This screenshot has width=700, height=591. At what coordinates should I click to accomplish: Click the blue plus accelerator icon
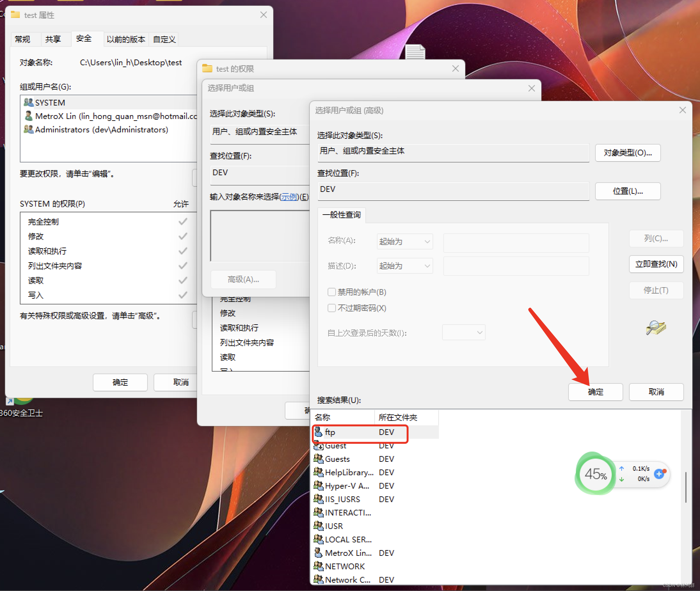[659, 474]
